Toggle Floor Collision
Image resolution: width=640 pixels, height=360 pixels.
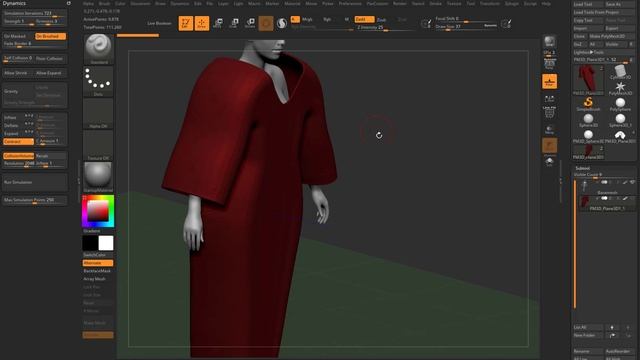coord(50,59)
